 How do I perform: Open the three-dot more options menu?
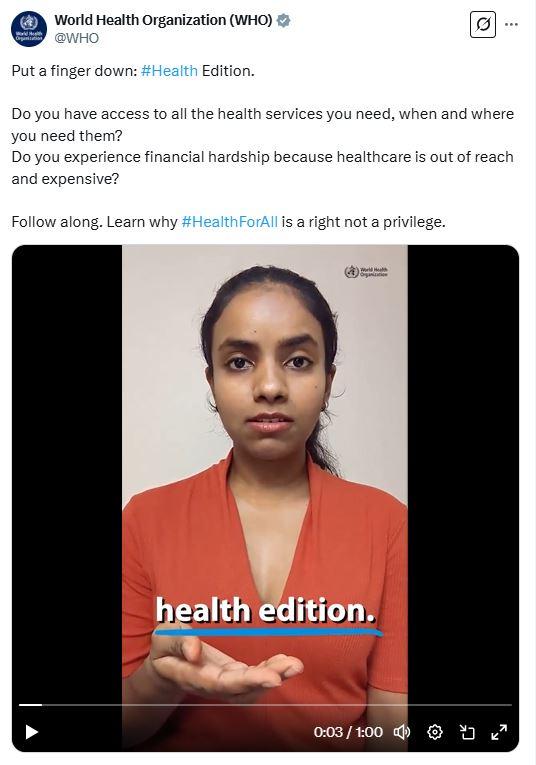(511, 24)
